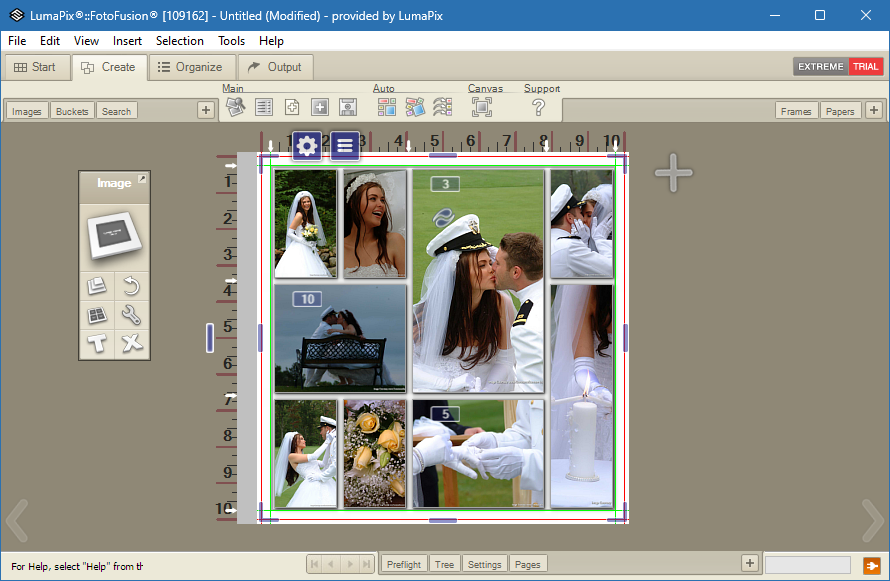Rotate using the curved arrow tool

click(x=132, y=285)
